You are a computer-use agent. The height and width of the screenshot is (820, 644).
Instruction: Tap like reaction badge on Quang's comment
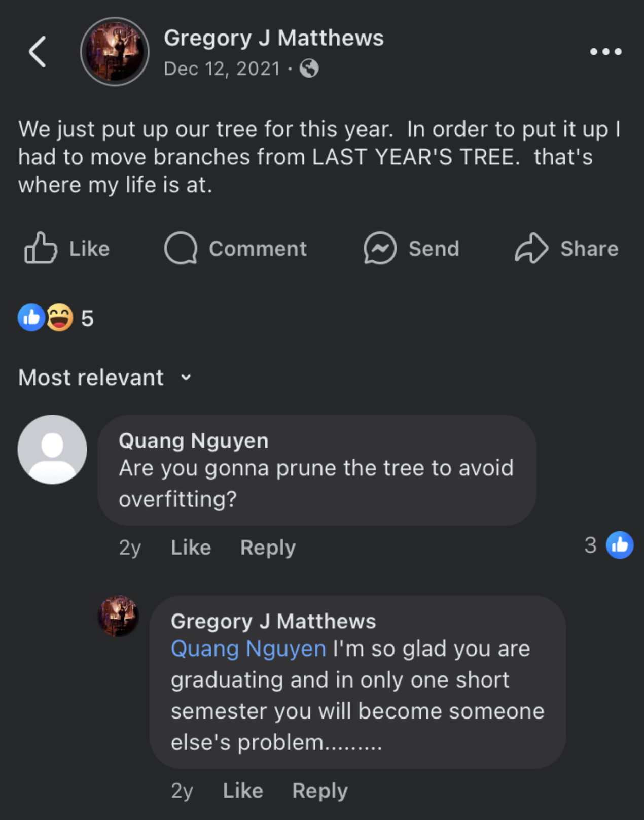tap(620, 545)
